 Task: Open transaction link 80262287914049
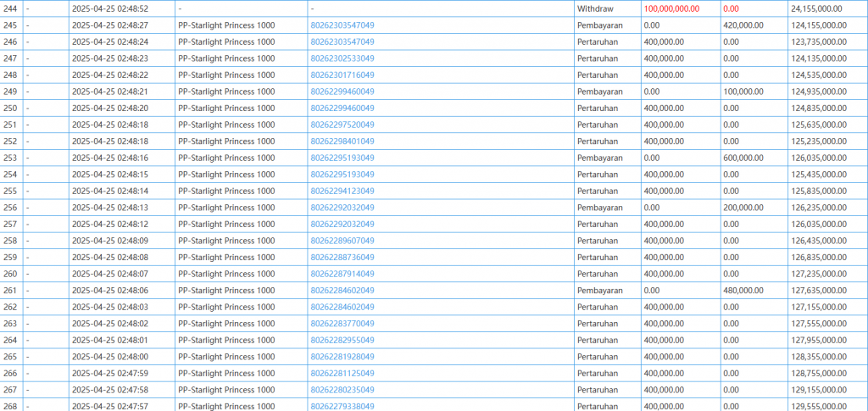coord(342,275)
